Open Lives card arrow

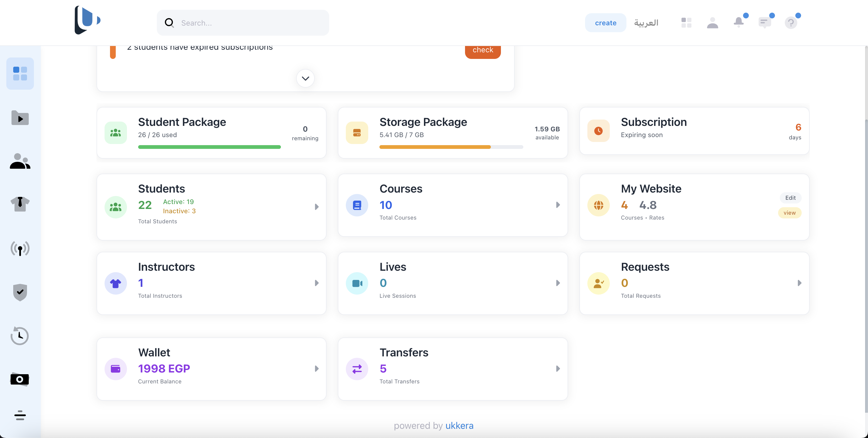(558, 283)
